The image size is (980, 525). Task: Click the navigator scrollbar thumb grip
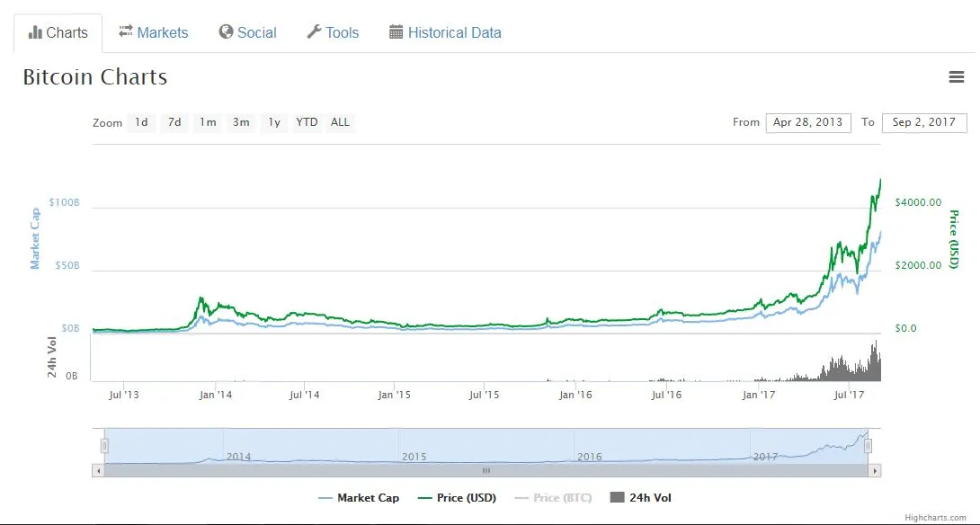pos(486,471)
